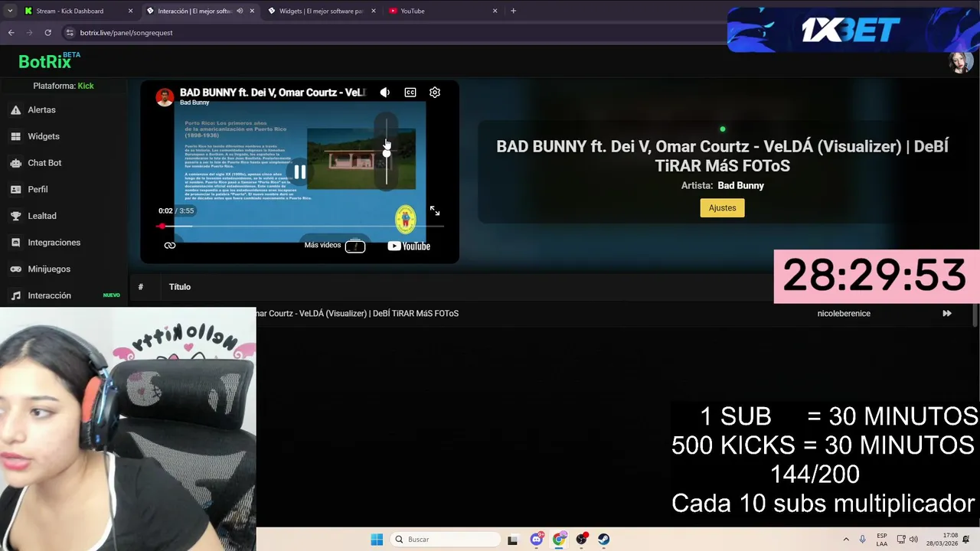This screenshot has height=551, width=980.
Task: Copy the video link icon
Action: (x=170, y=246)
